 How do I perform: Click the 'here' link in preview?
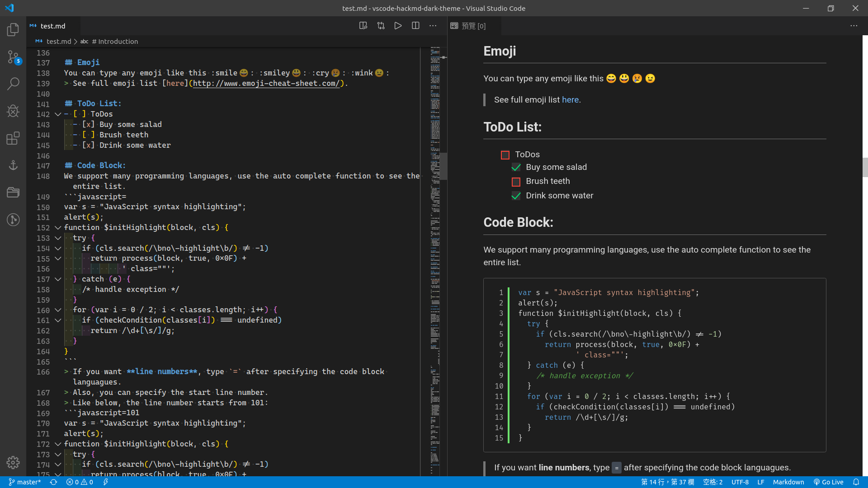click(x=570, y=100)
